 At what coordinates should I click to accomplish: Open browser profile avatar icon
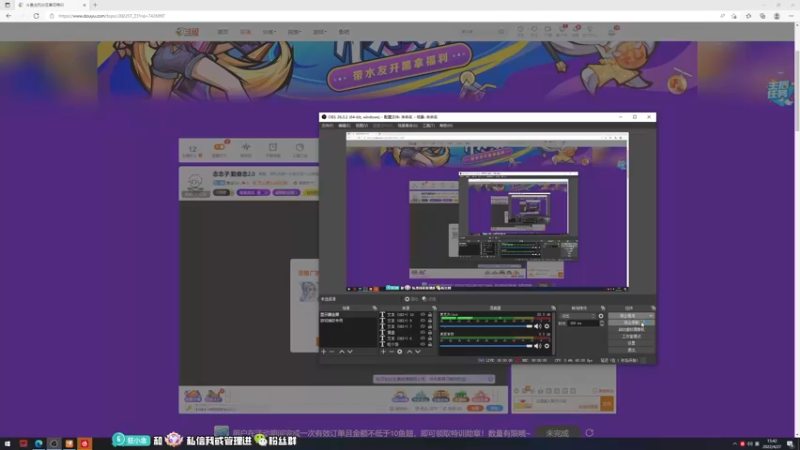point(777,16)
